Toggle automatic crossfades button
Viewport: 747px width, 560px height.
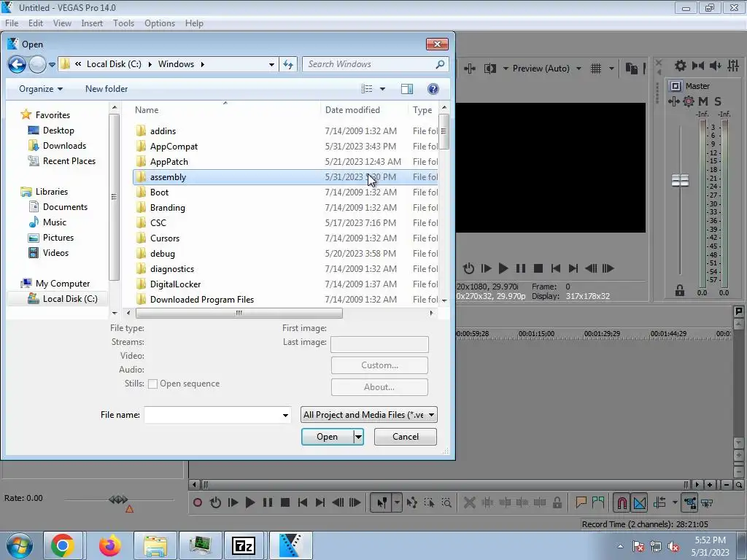point(640,502)
